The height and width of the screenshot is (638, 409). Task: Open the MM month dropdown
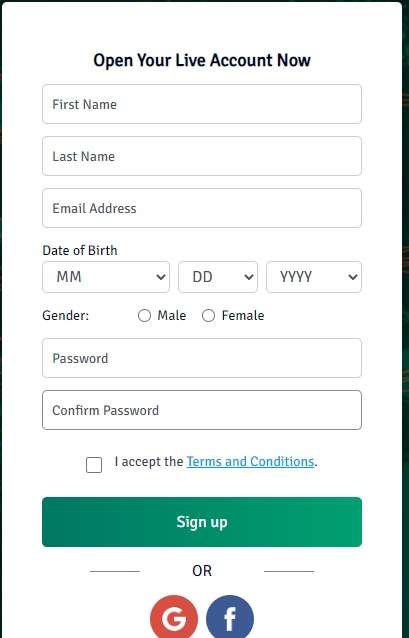106,277
